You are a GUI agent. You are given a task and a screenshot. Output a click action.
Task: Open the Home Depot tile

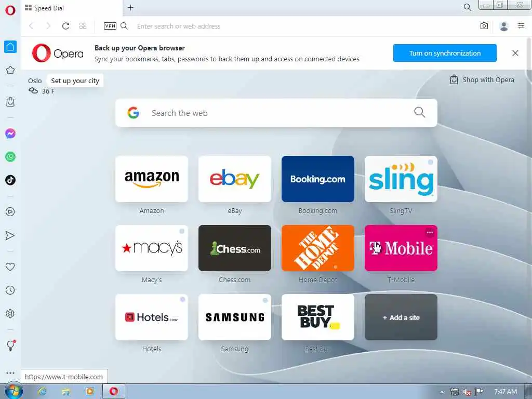318,248
